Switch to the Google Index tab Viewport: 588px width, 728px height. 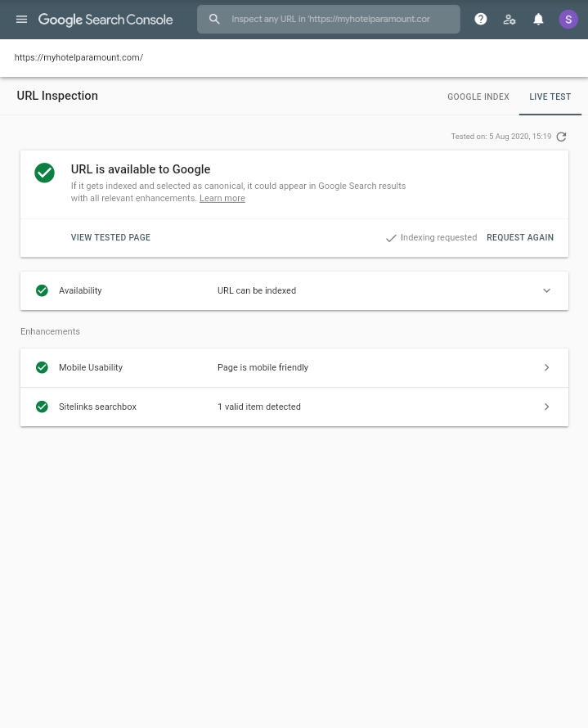[478, 97]
